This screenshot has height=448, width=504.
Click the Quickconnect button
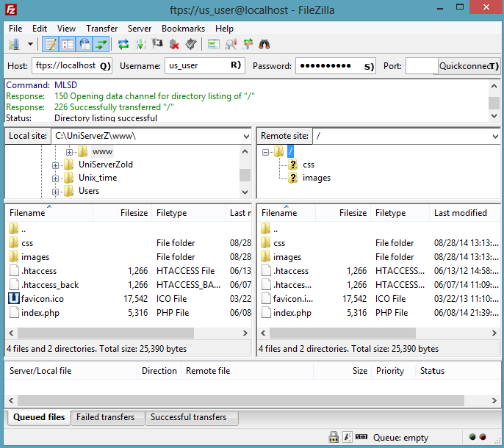click(x=469, y=66)
